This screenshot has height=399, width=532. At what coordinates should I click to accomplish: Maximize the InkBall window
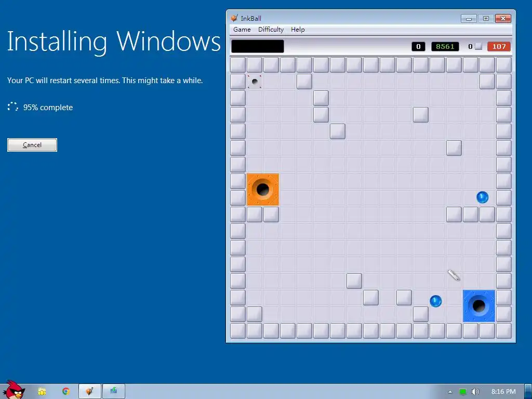486,19
